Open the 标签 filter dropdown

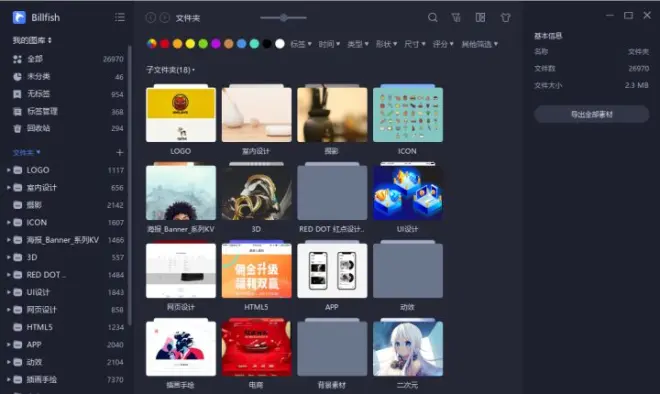pyautogui.click(x=301, y=44)
